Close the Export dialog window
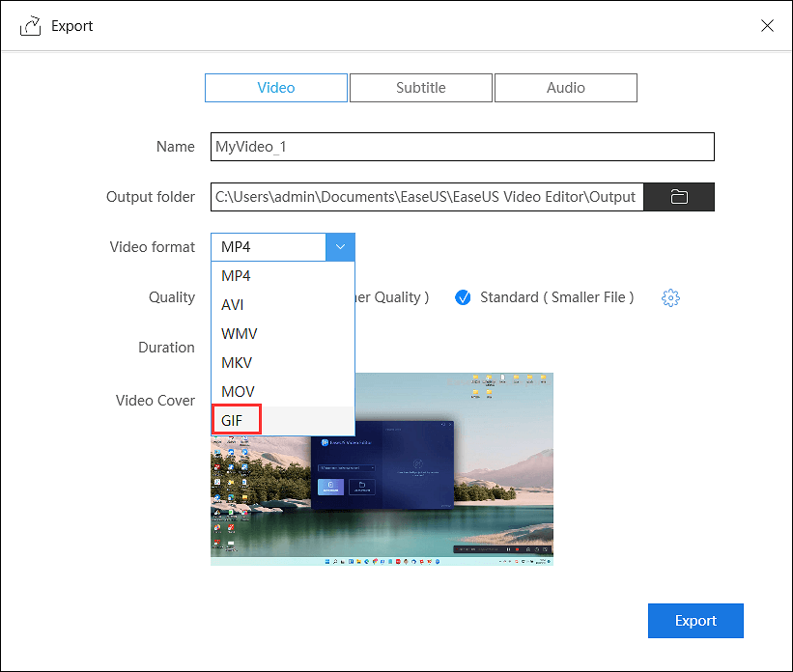Image resolution: width=793 pixels, height=672 pixels. click(767, 26)
